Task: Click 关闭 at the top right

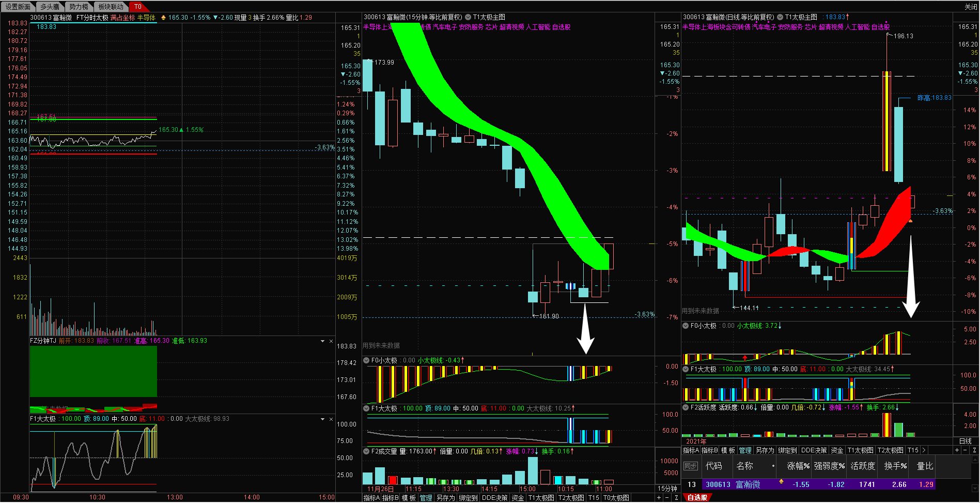Action: tap(971, 7)
